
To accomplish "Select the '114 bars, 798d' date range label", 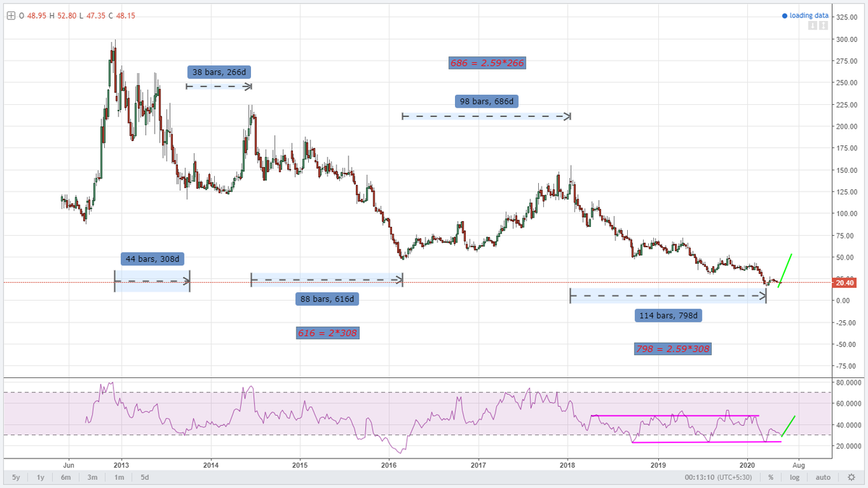I will tap(669, 315).
